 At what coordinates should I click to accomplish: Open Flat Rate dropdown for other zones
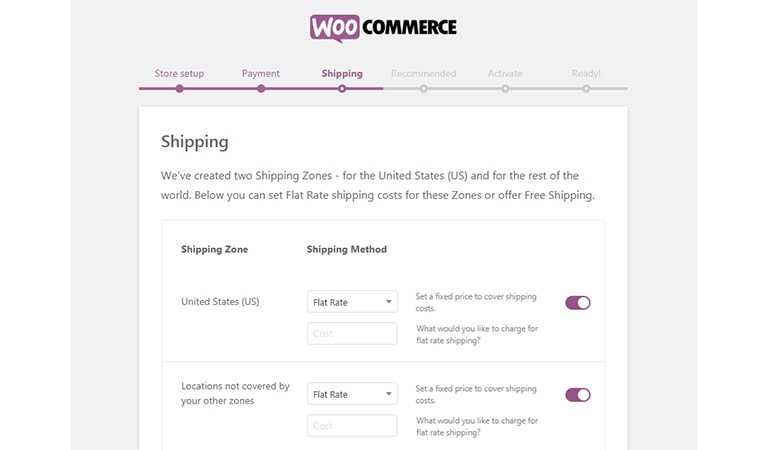coord(352,394)
